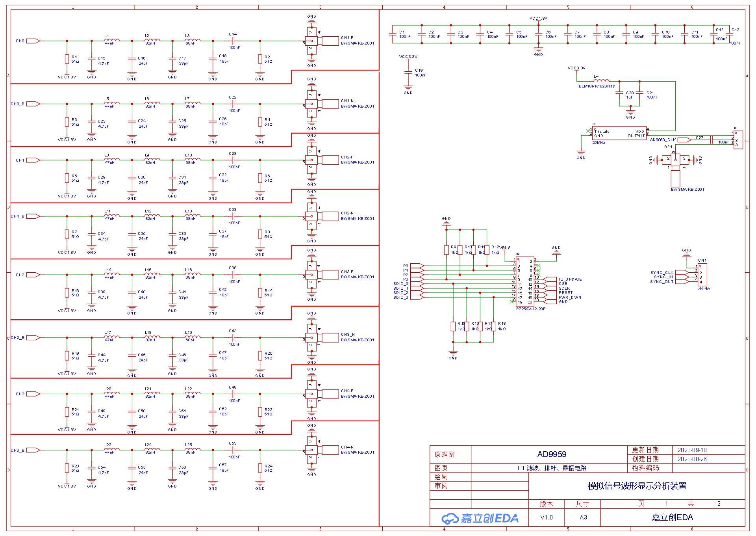
Task: Select the CH1 input port symbol
Action: click(x=33, y=160)
